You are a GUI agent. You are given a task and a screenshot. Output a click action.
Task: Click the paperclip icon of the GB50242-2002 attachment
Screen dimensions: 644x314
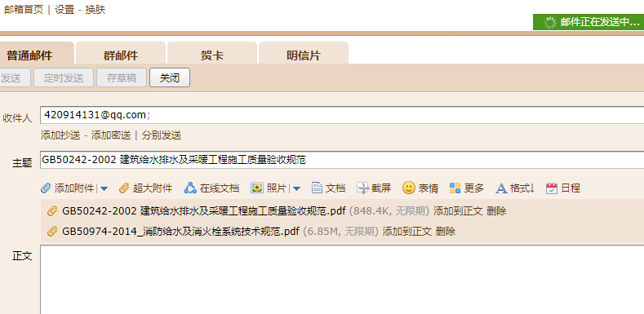(x=52, y=211)
